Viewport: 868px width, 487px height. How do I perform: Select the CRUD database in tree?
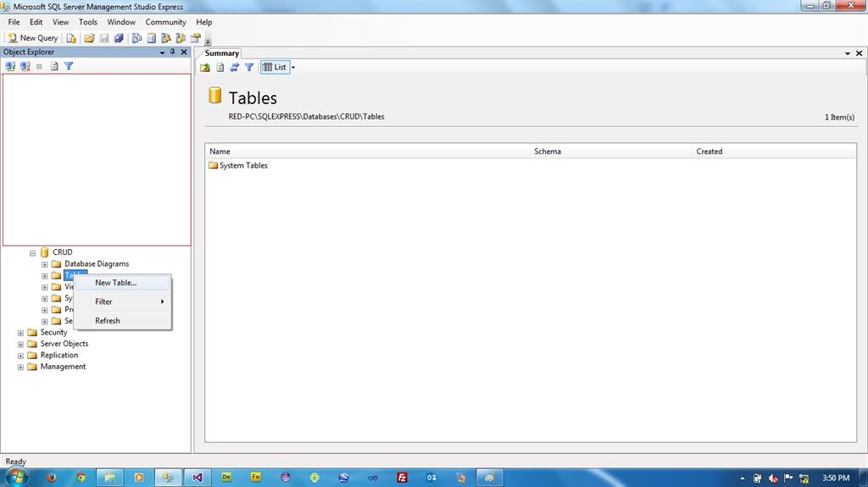tap(62, 252)
